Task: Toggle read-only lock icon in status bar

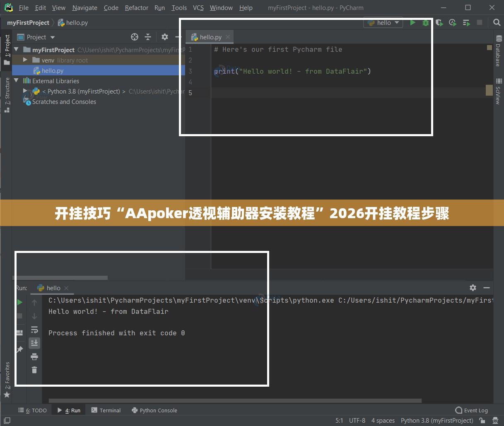Action: (482, 421)
